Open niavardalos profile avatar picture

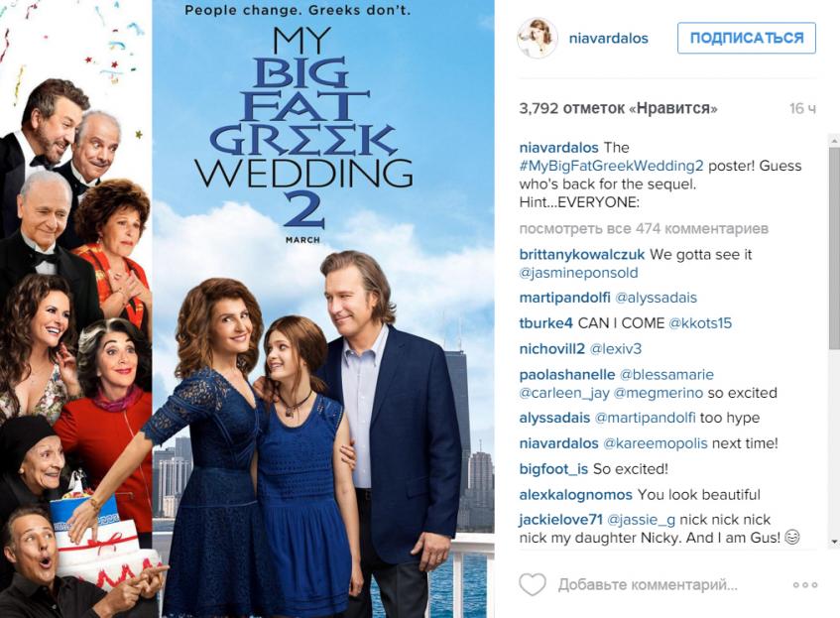pos(538,38)
